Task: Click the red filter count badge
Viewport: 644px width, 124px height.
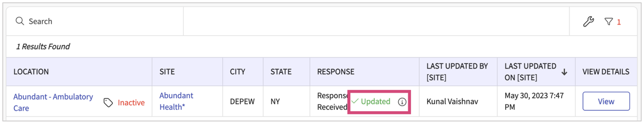Action: tap(619, 22)
